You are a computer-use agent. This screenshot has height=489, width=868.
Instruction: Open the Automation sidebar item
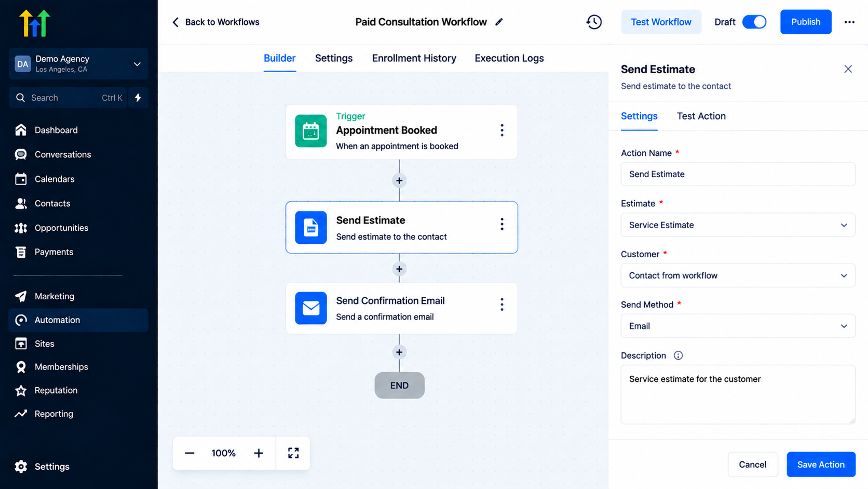[78, 320]
